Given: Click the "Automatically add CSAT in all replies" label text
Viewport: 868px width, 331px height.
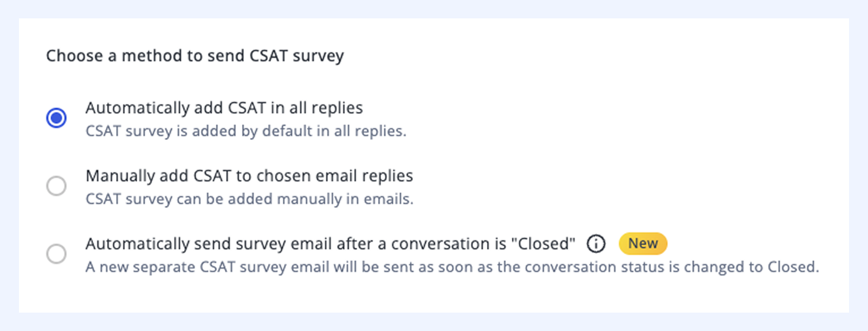Looking at the screenshot, I should coord(224,108).
